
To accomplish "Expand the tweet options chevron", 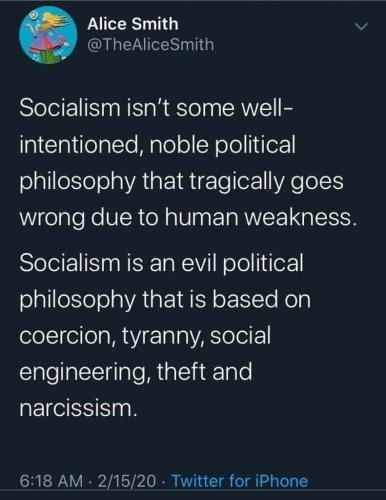I will 361,27.
